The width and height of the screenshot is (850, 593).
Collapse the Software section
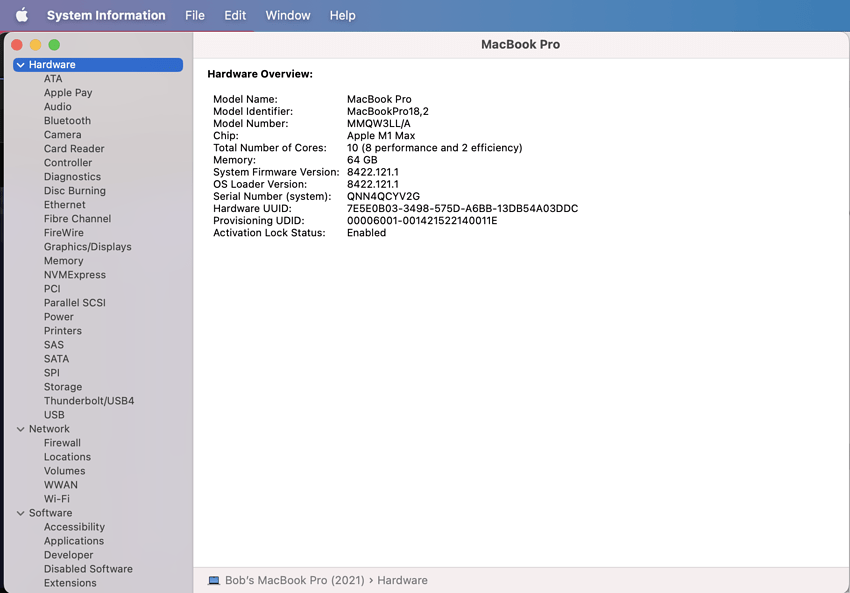[x=20, y=512]
